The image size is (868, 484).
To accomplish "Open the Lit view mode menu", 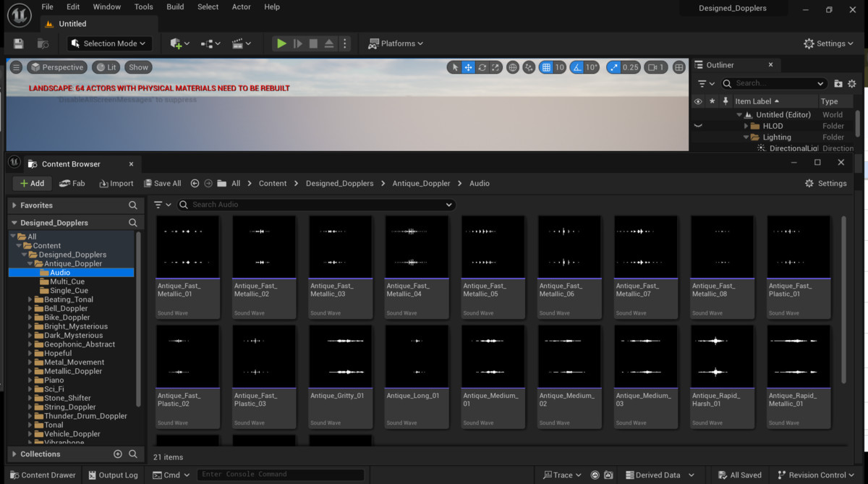I will (x=106, y=67).
